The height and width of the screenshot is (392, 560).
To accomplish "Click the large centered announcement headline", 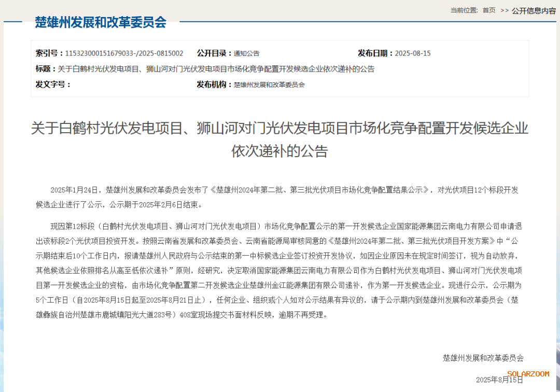I will (x=279, y=139).
